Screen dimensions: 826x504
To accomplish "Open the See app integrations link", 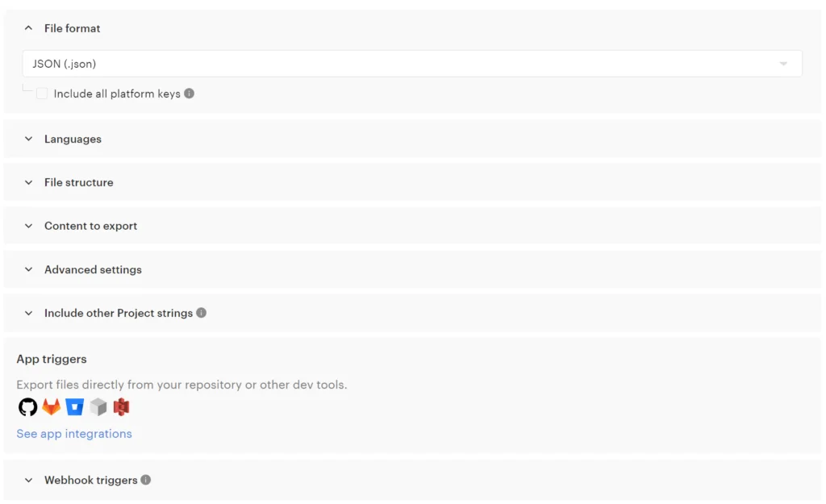I will click(x=74, y=433).
